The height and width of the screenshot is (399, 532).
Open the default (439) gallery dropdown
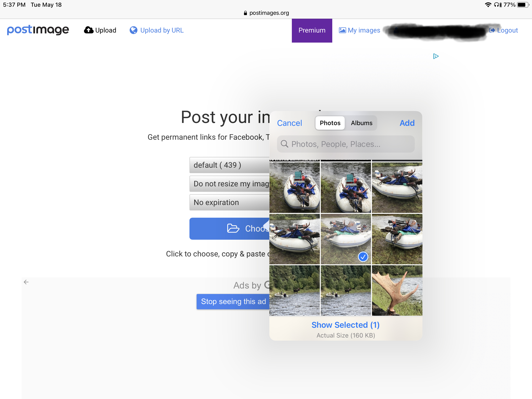(x=229, y=165)
